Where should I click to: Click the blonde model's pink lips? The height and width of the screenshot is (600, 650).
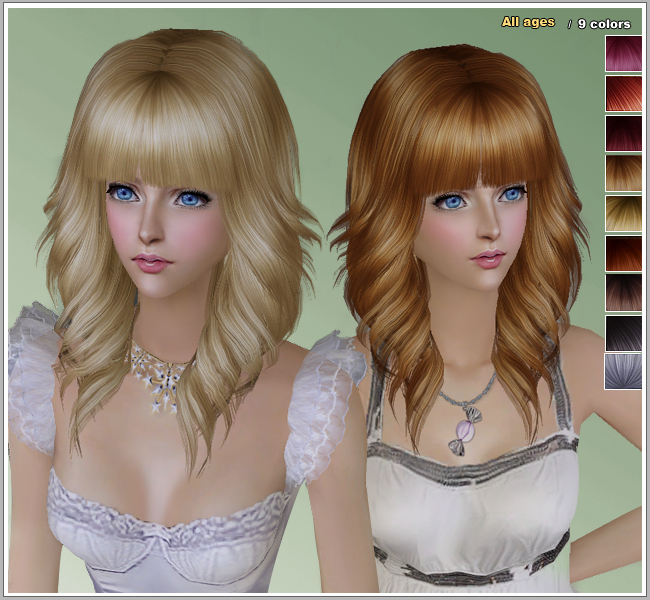point(150,262)
